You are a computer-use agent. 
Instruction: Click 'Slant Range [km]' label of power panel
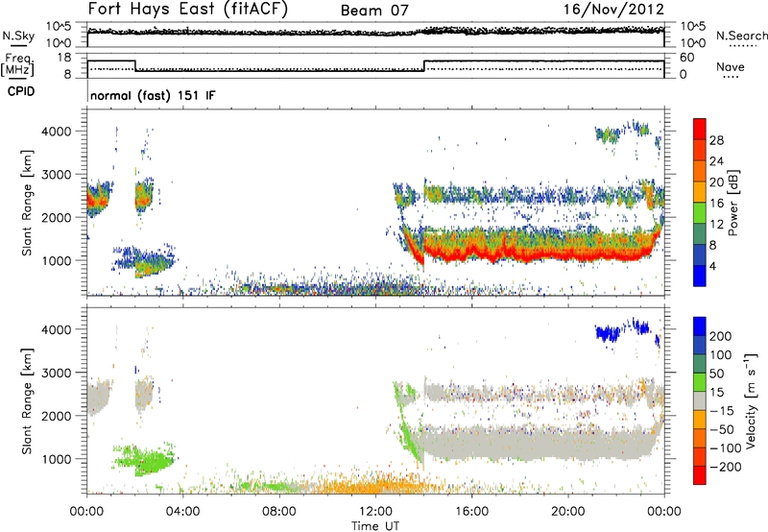(x=27, y=203)
